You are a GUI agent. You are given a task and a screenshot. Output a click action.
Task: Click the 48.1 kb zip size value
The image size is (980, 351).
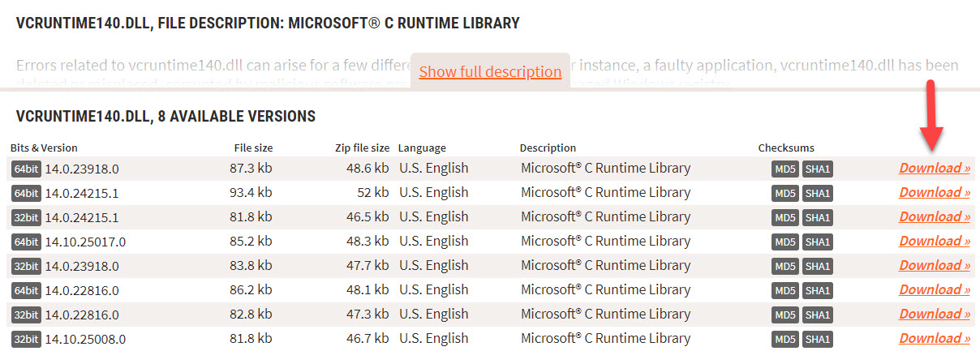(367, 290)
